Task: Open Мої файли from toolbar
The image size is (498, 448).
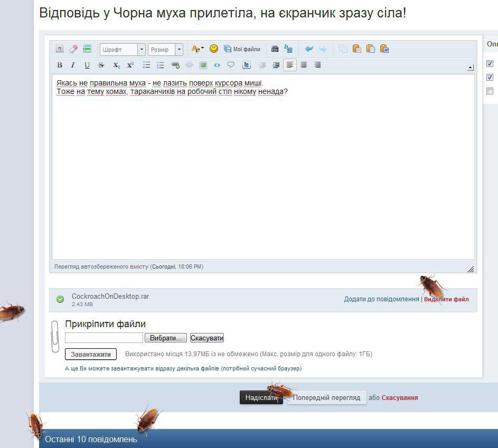Action: [242, 49]
